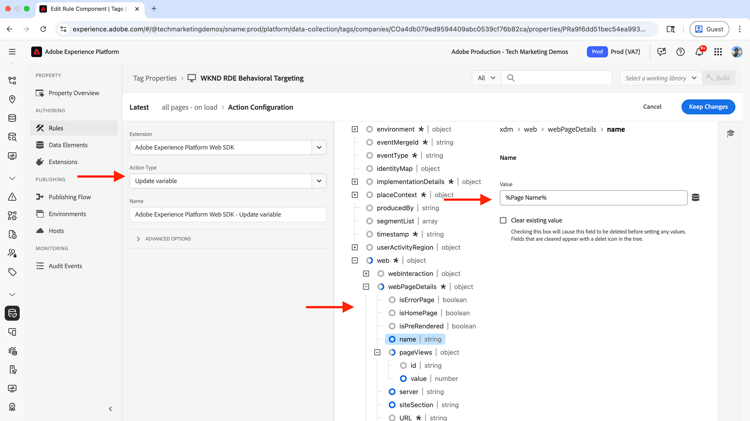Select the server field radio button
Image resolution: width=750 pixels, height=421 pixels.
tap(392, 392)
